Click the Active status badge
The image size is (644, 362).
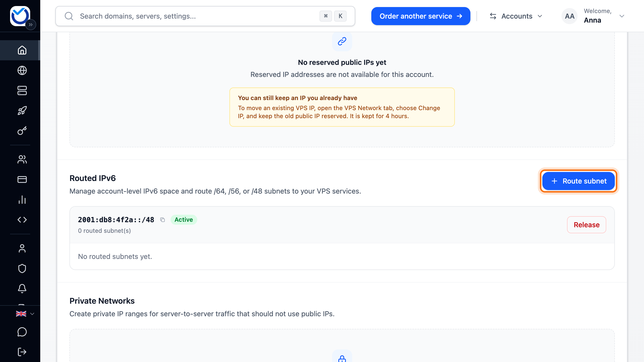184,220
